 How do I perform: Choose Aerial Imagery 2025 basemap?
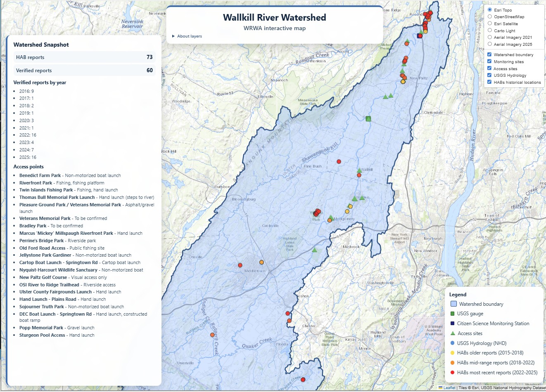[x=490, y=44]
